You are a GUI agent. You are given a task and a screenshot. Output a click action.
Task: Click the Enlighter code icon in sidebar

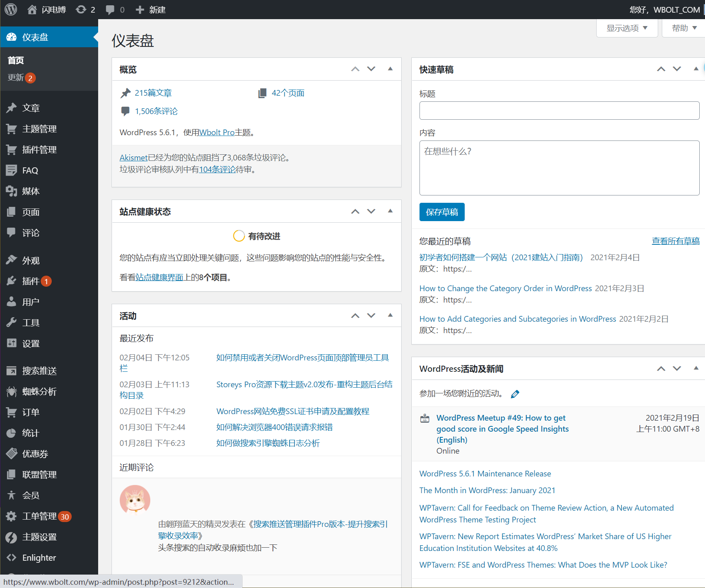click(11, 557)
